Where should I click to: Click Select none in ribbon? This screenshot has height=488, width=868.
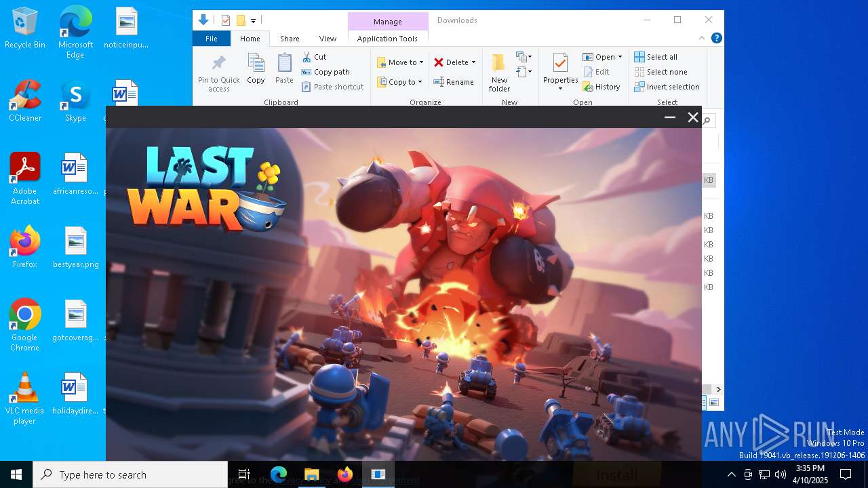click(660, 72)
